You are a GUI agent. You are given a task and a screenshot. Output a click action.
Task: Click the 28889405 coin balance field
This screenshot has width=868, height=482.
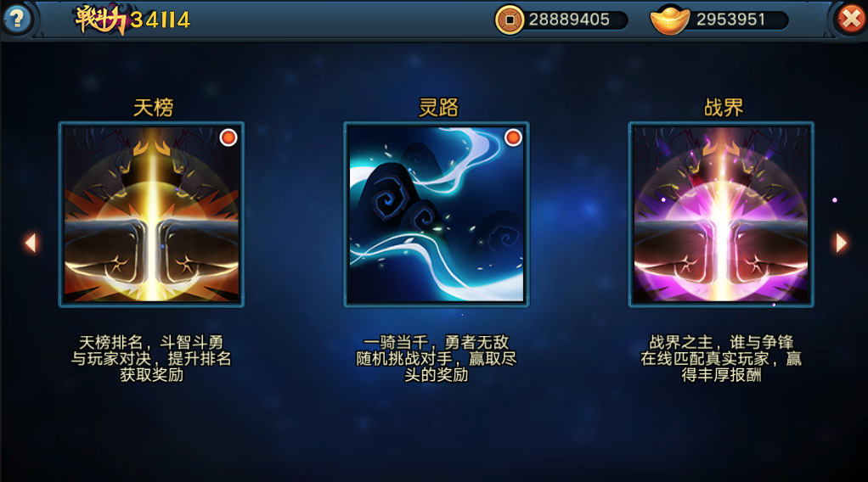click(569, 20)
